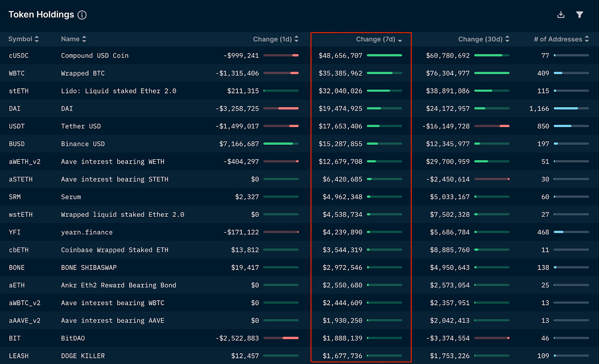Click the WBTC 30d change bar
Image resolution: width=599 pixels, height=364 pixels.
point(492,73)
